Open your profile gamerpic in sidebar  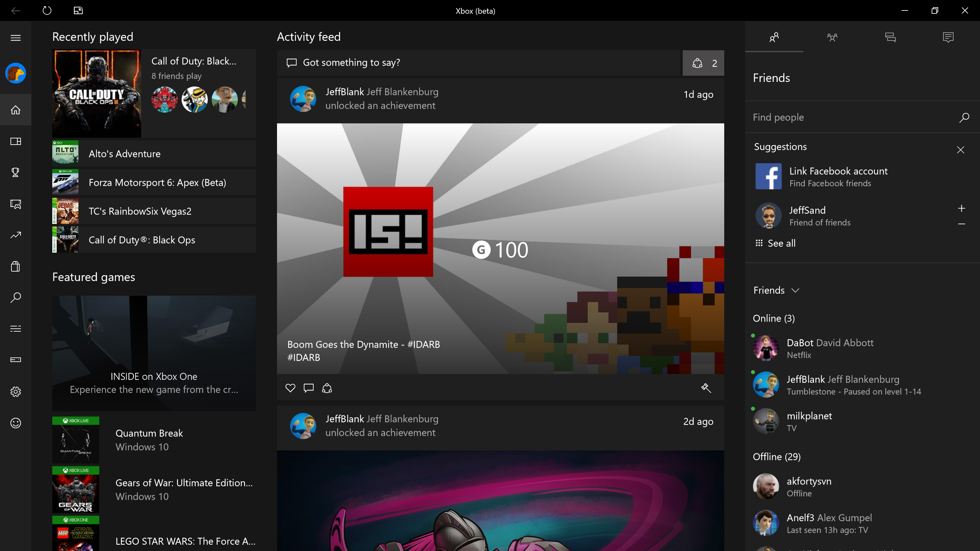(x=16, y=73)
